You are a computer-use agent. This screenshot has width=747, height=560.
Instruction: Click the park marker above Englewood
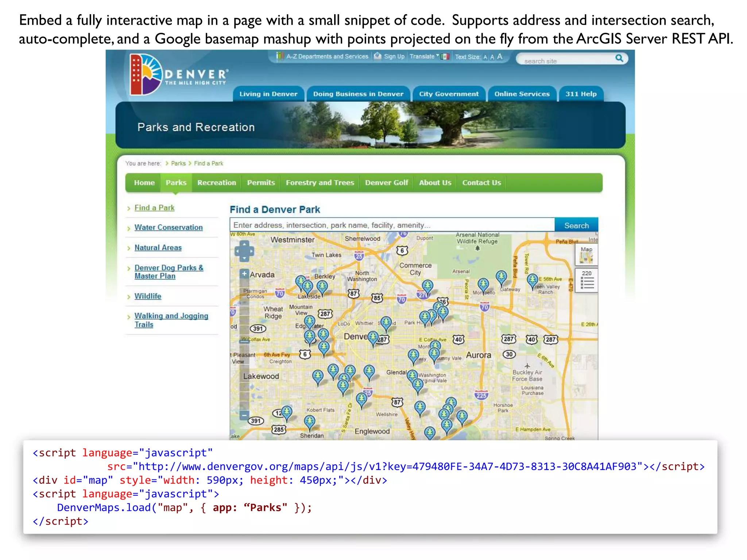(361, 400)
